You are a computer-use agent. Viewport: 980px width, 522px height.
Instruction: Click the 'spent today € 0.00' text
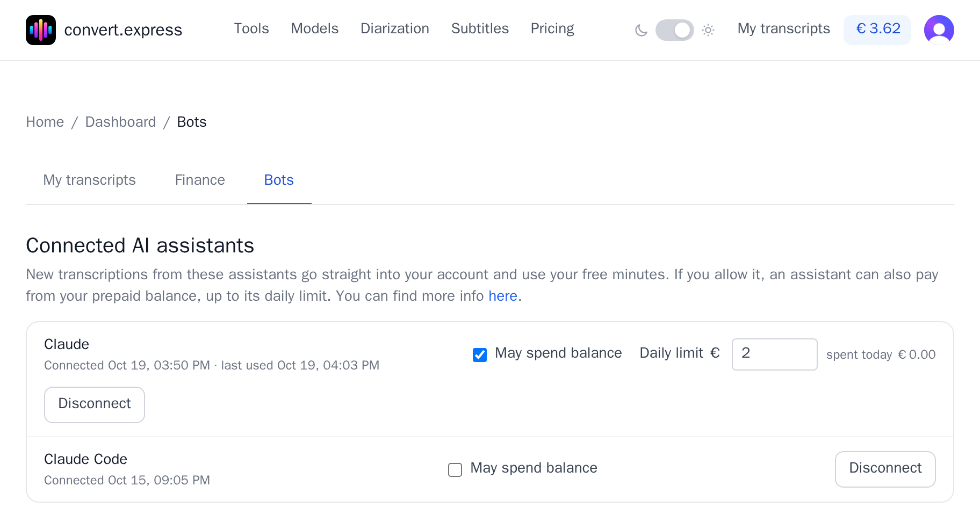[x=881, y=354]
